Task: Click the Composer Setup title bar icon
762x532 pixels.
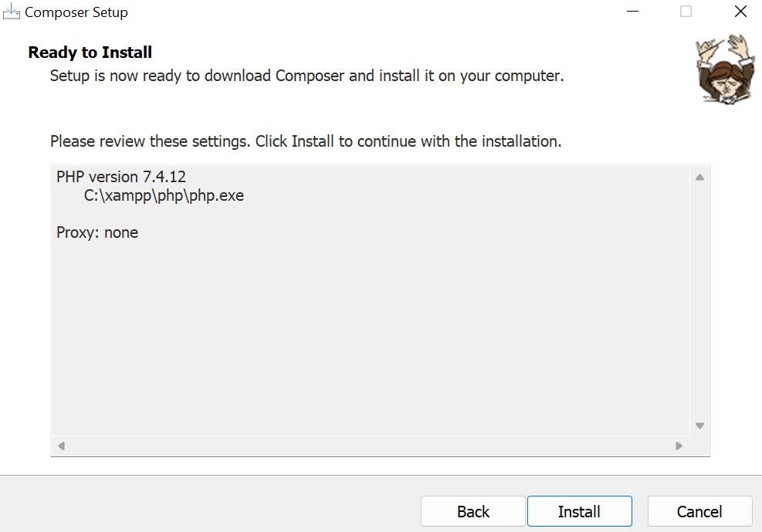Action: (11, 12)
